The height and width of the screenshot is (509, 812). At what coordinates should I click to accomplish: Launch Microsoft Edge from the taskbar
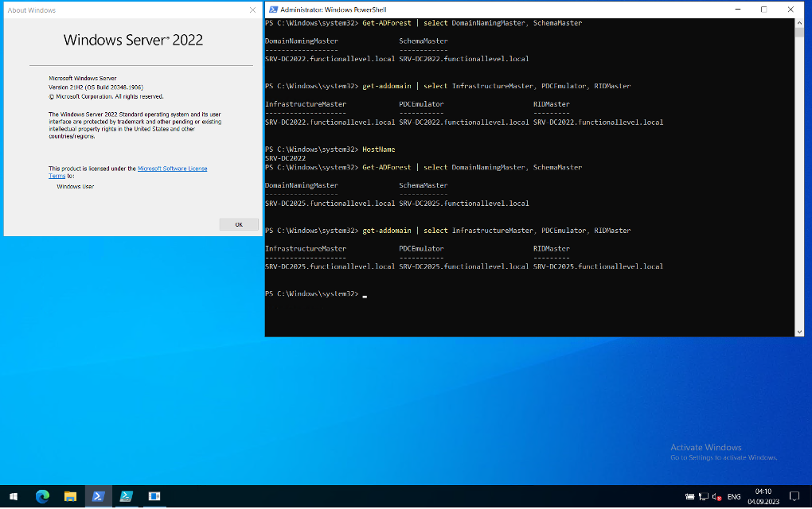[42, 495]
